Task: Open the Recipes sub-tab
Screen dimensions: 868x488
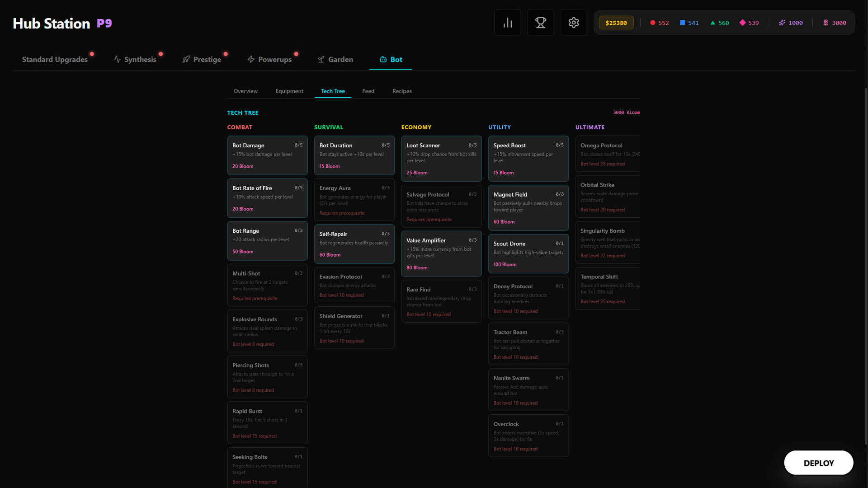Action: tap(402, 91)
